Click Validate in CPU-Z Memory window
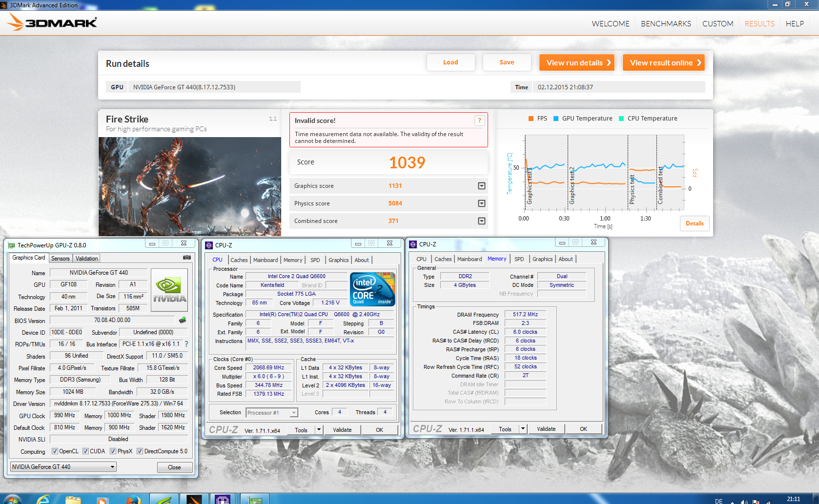 coord(546,429)
